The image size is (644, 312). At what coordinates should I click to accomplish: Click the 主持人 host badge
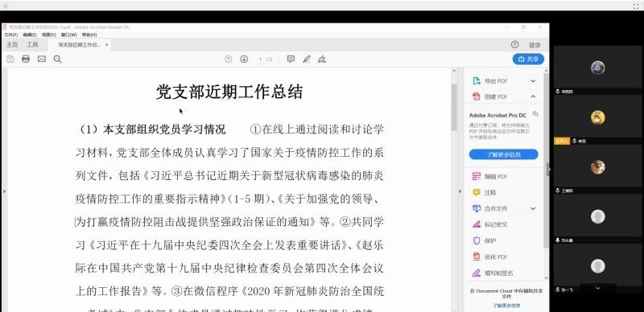pyautogui.click(x=562, y=141)
